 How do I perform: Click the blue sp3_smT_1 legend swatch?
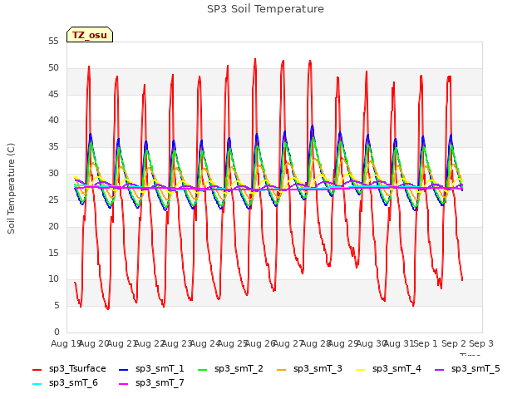pos(124,369)
